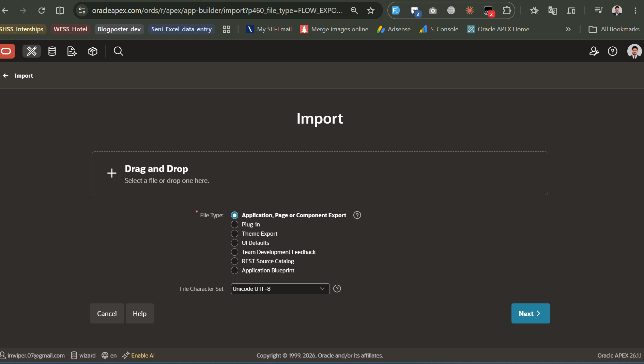The image size is (644, 364).
Task: Click the camera screenshot extension icon
Action: tap(433, 11)
